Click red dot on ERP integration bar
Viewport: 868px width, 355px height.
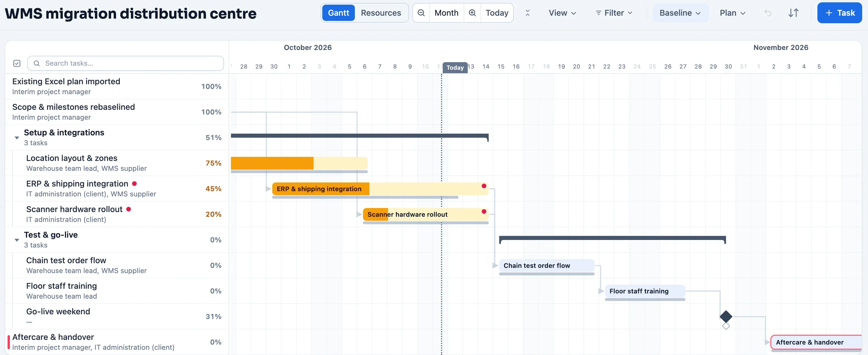[484, 186]
